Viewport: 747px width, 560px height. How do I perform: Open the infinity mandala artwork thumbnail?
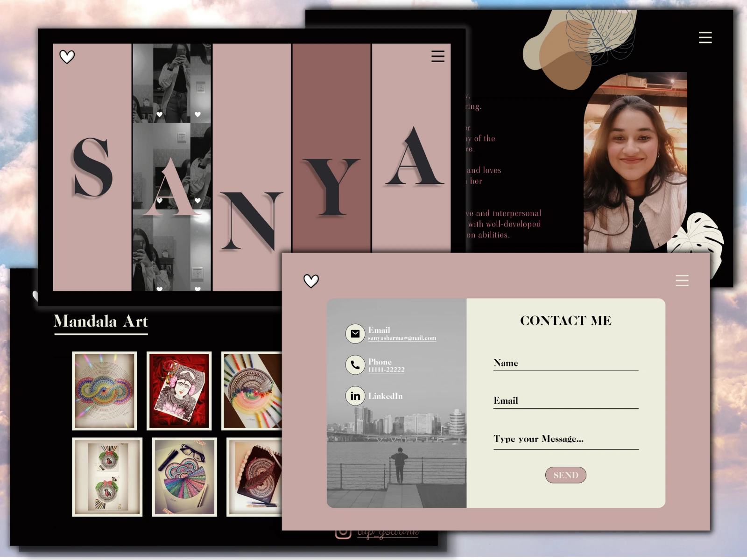point(105,391)
